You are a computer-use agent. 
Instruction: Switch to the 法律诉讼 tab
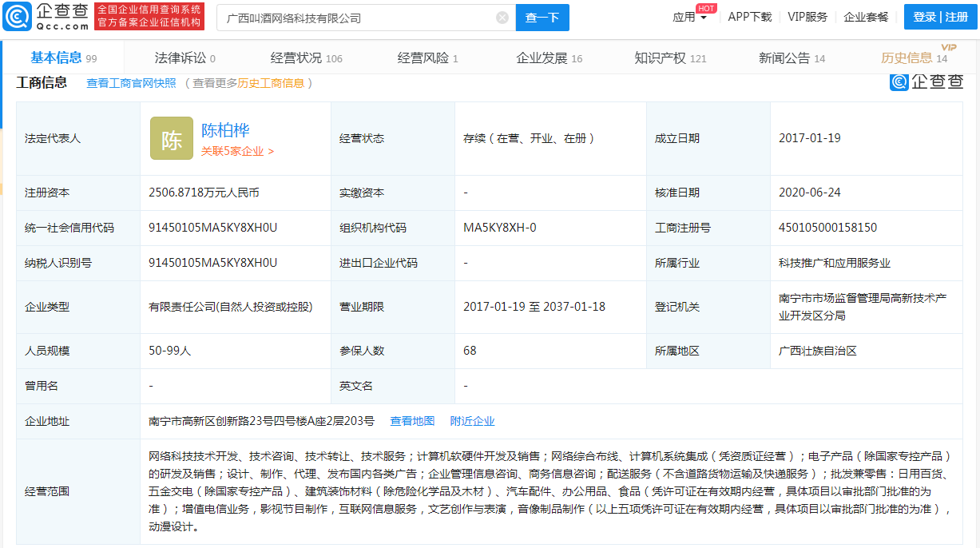(x=185, y=58)
